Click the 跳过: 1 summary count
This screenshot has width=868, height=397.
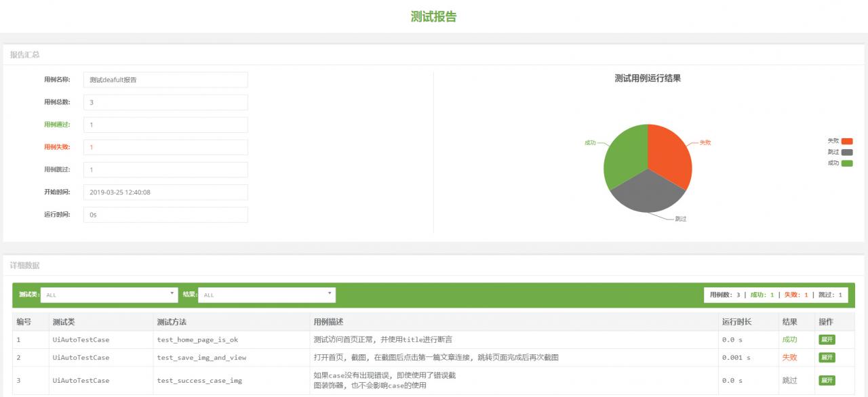[x=830, y=295]
